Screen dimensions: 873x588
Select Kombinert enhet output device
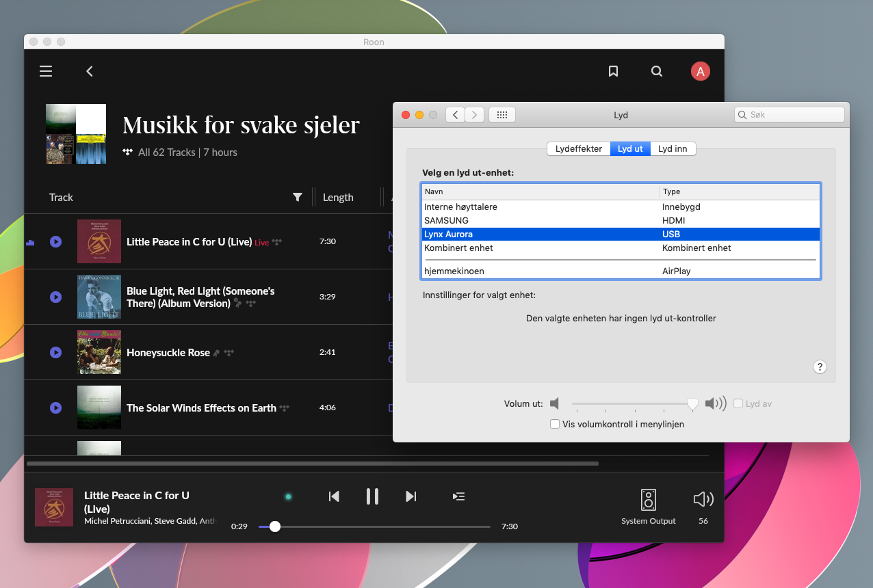pyautogui.click(x=621, y=248)
